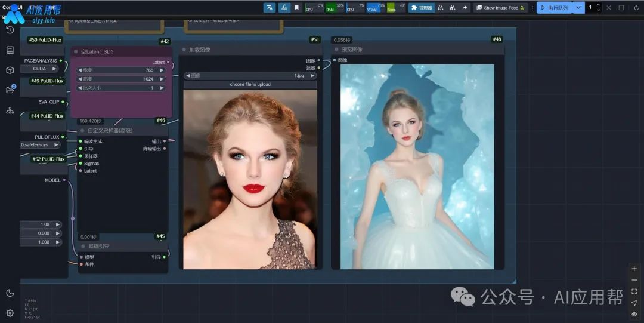Click the RAM usage monitor
This screenshot has height=323, width=644.
tap(335, 7)
